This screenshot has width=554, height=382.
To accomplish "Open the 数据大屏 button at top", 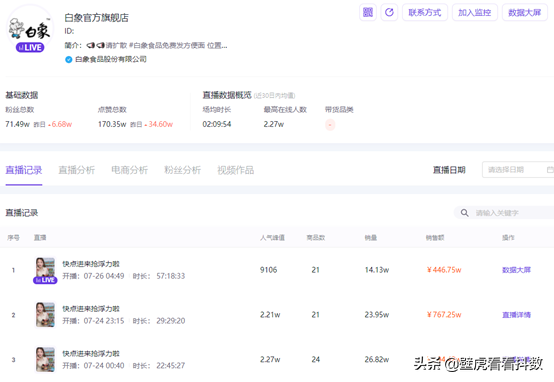I will [x=525, y=12].
